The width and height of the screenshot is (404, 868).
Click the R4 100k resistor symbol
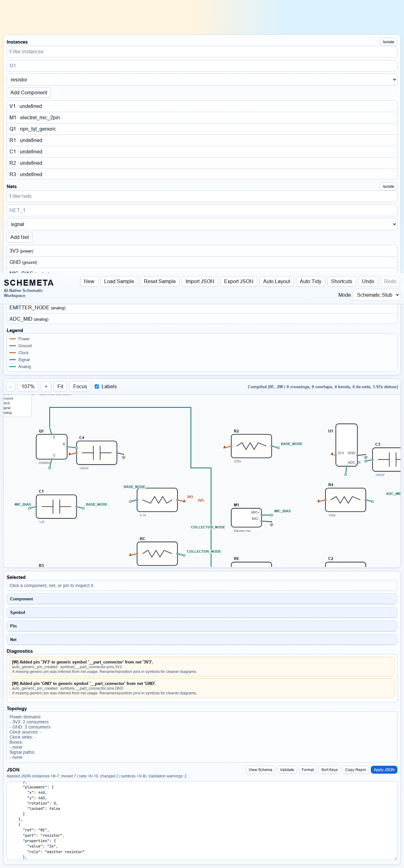click(x=345, y=500)
